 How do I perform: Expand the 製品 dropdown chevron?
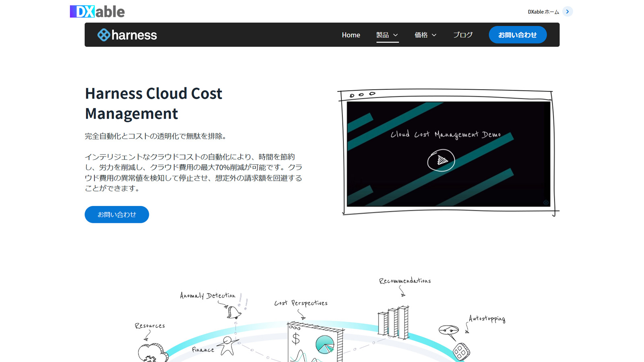coord(395,35)
